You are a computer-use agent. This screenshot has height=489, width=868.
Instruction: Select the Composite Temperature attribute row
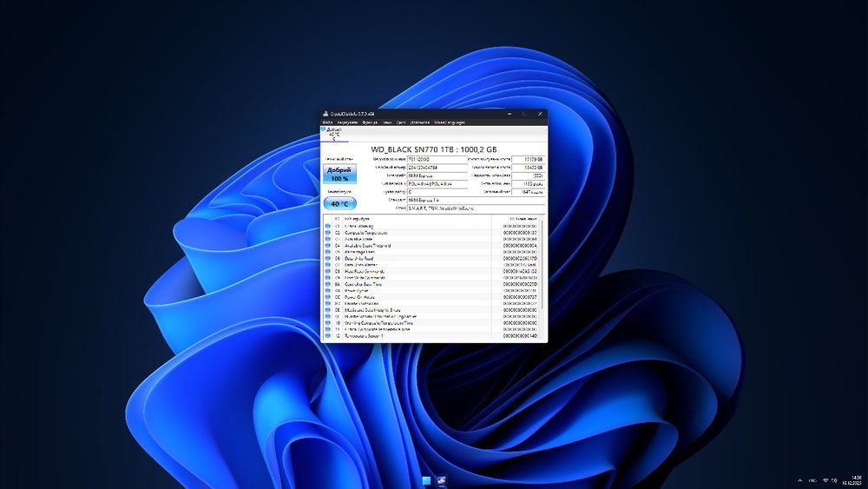point(431,233)
